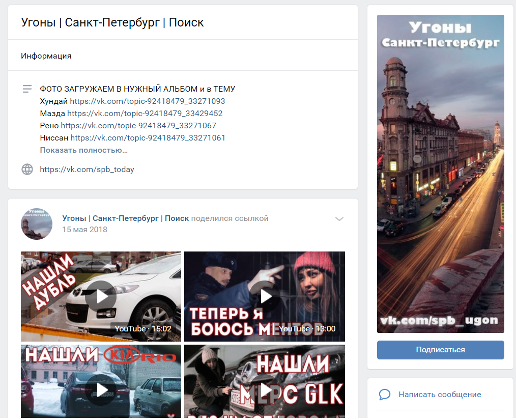Play the 'Нашли дубль' Mazda video
516x420 pixels.
click(x=101, y=296)
